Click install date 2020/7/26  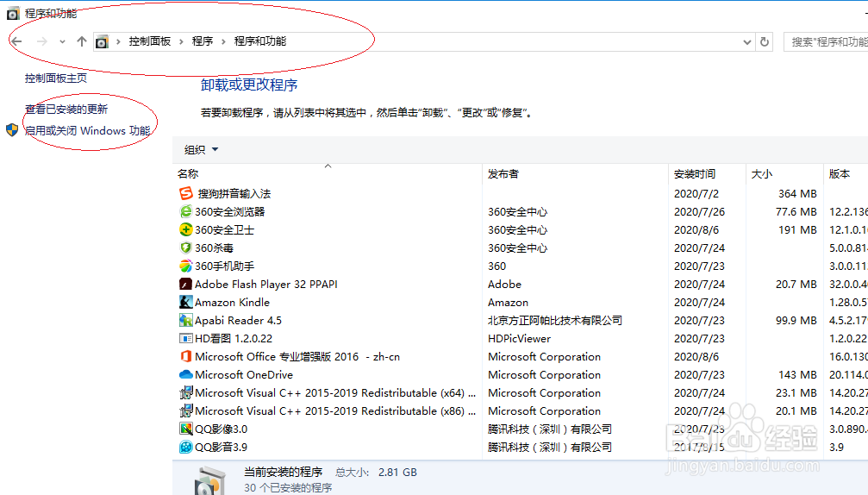tap(699, 212)
